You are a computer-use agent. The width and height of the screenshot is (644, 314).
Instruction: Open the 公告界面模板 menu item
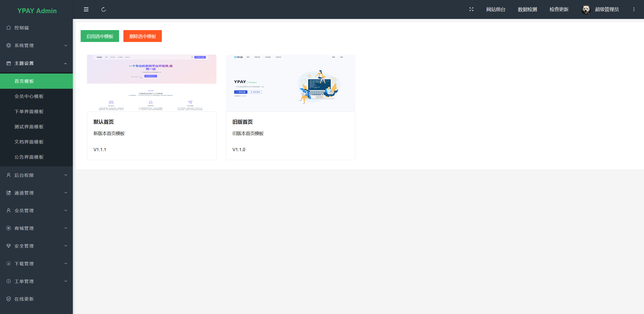click(29, 157)
